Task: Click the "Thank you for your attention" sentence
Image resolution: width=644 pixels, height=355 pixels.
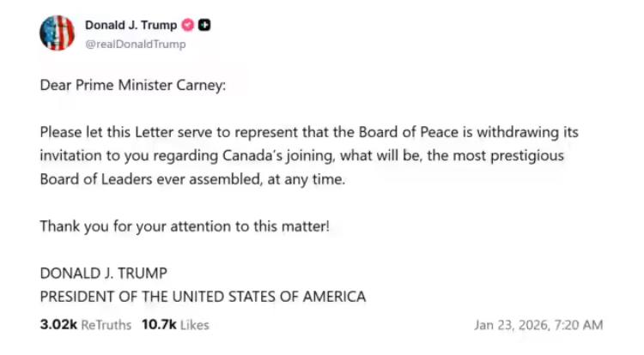Action: 184,226
